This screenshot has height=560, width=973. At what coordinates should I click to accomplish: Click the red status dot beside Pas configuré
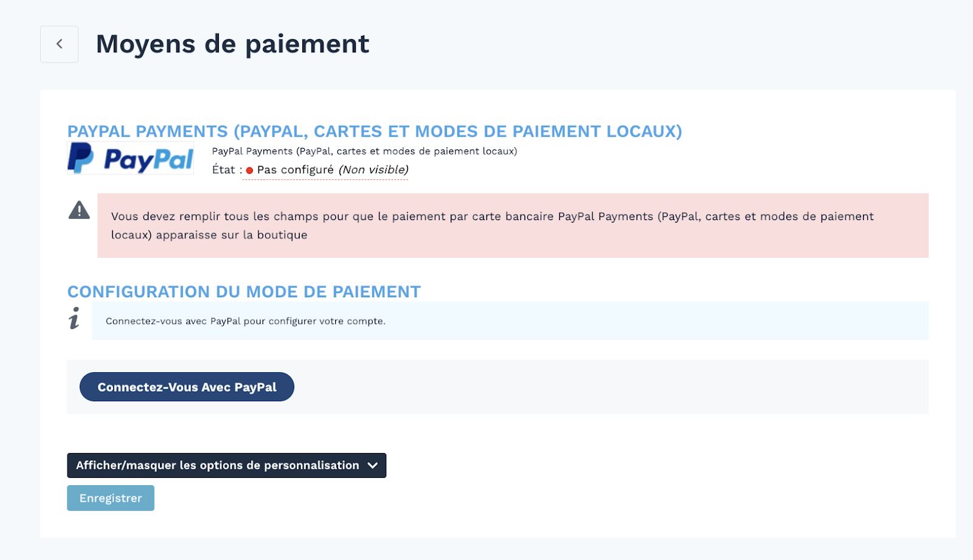(x=249, y=170)
